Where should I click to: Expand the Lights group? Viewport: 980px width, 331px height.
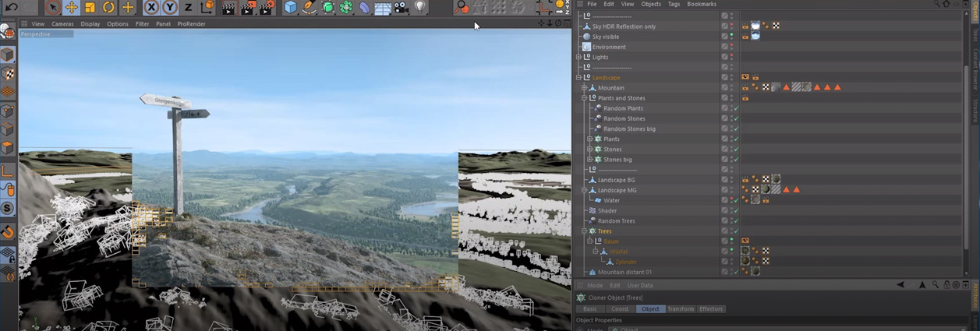click(578, 57)
